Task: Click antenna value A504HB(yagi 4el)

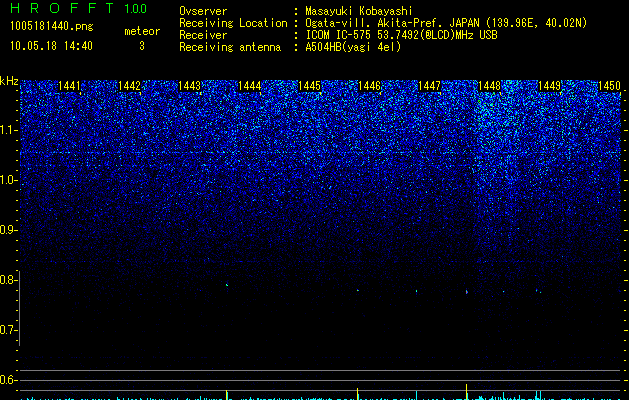Action: pyautogui.click(x=353, y=47)
